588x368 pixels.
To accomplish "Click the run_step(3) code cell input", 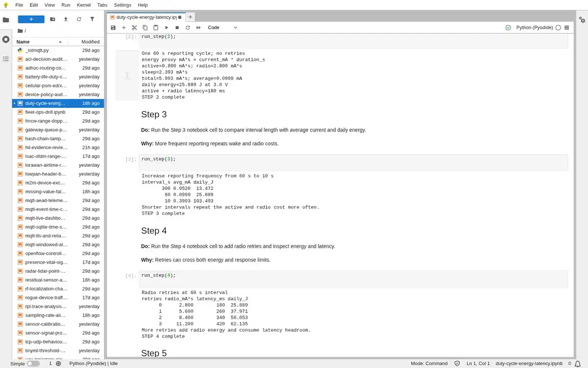I will click(353, 162).
